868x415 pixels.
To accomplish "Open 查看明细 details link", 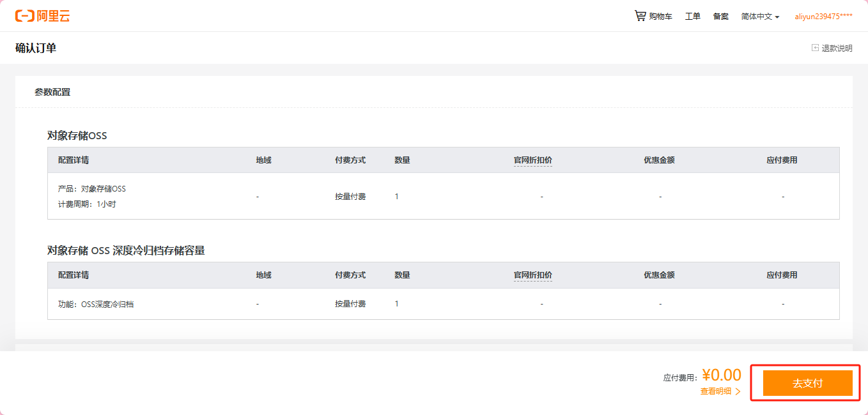I will click(716, 391).
